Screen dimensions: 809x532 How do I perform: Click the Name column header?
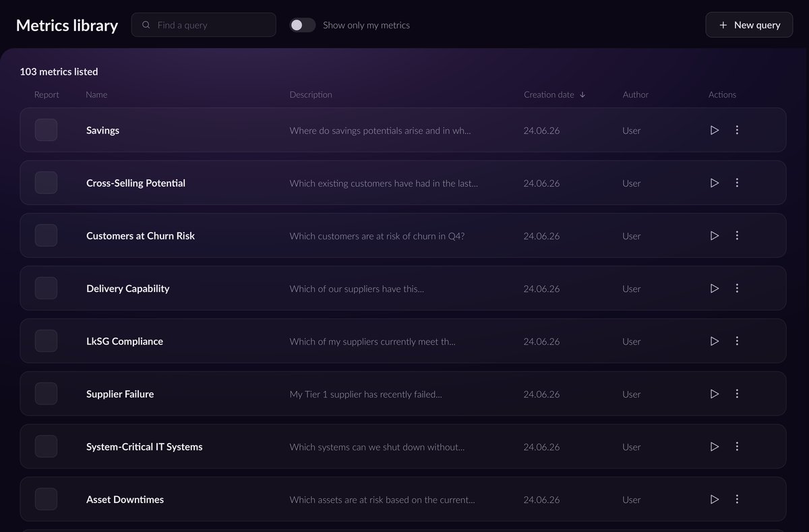(96, 94)
